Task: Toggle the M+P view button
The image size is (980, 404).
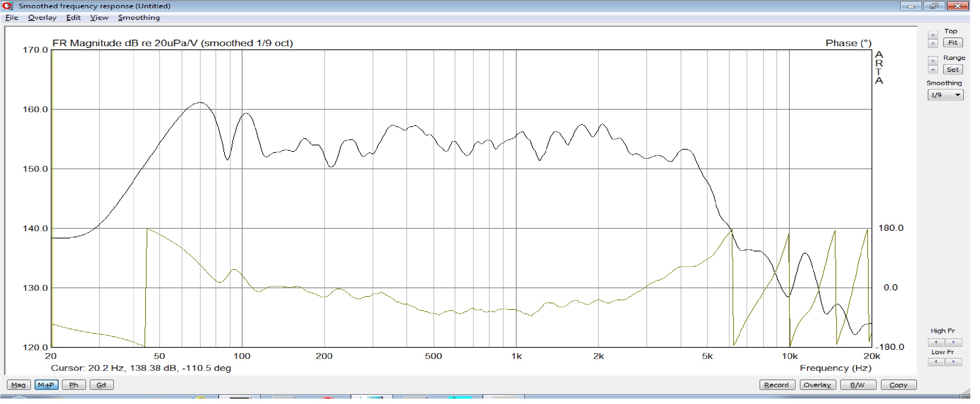Action: point(46,385)
